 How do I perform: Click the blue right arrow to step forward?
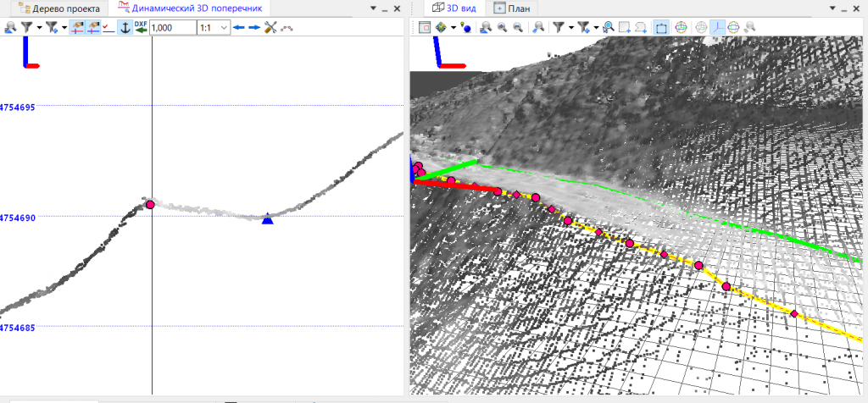coord(254,28)
